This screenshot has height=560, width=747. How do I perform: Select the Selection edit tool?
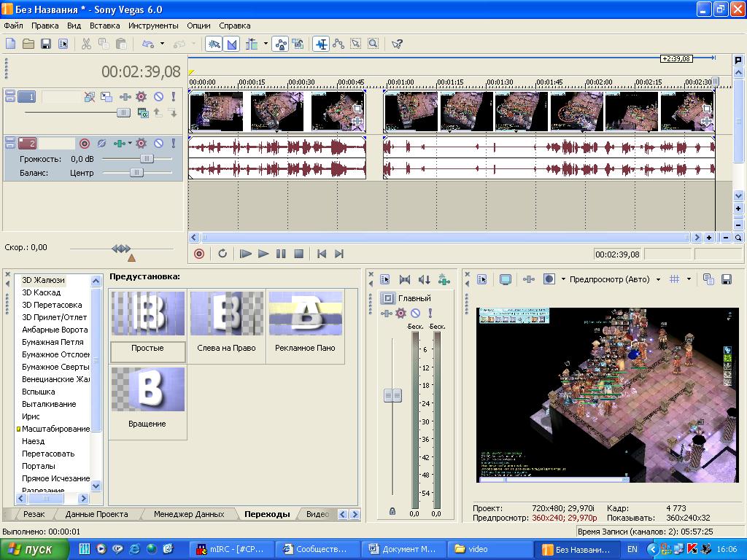tap(356, 44)
